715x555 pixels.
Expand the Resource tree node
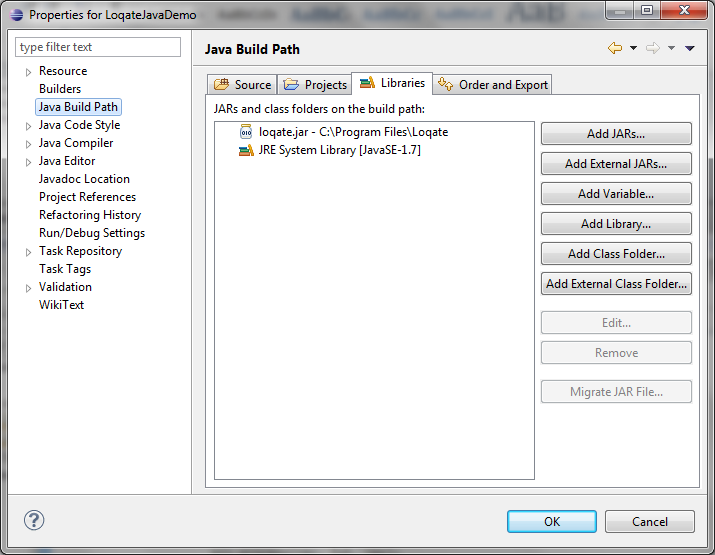click(x=28, y=72)
